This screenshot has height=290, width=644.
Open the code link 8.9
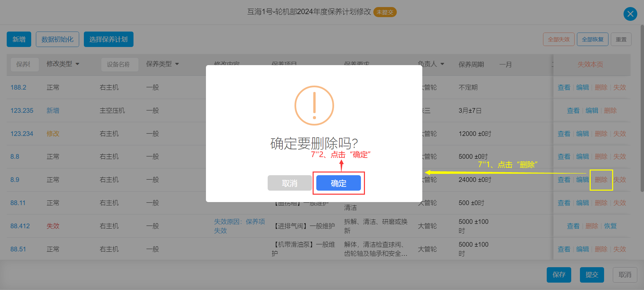coord(15,180)
